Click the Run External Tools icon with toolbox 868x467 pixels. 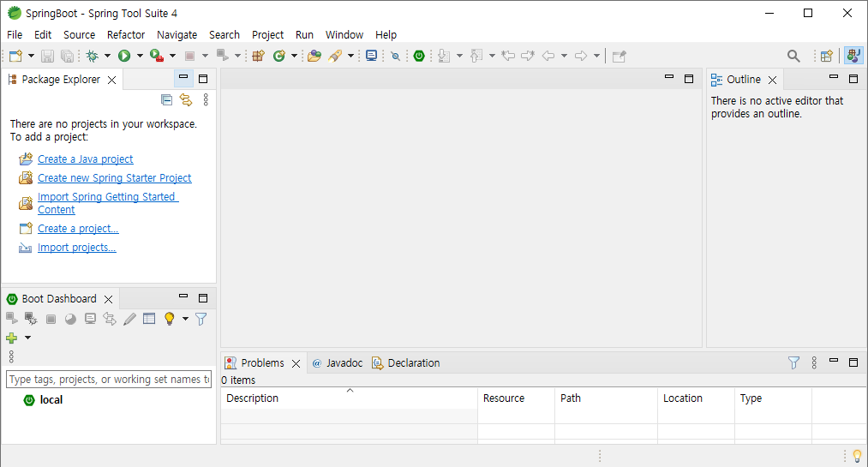click(x=157, y=56)
